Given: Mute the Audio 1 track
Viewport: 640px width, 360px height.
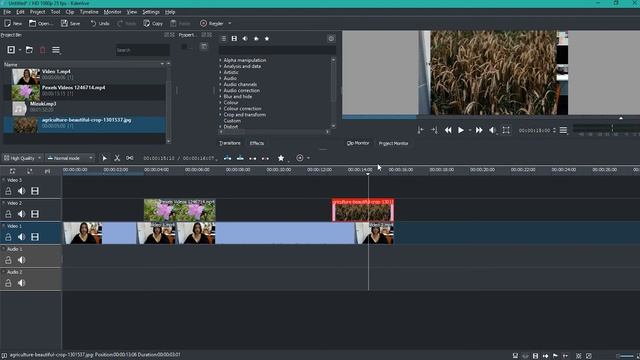Looking at the screenshot, I should [22, 260].
